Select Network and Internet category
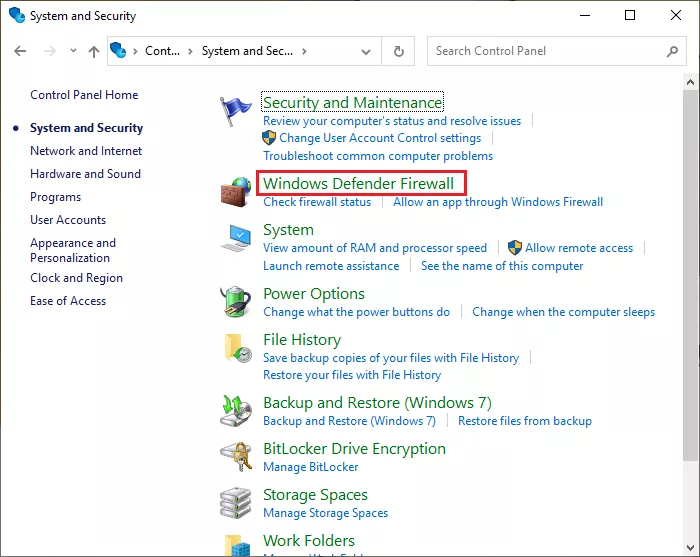The width and height of the screenshot is (700, 557). click(x=86, y=151)
